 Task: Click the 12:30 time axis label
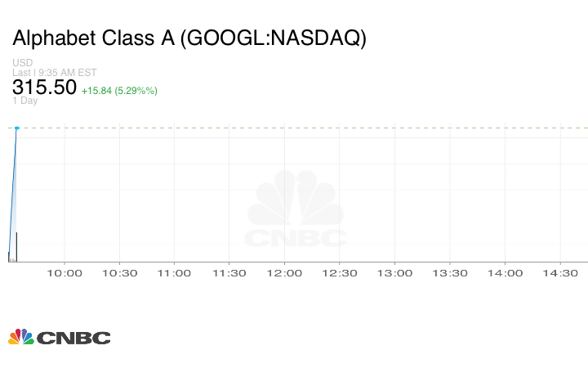point(339,273)
